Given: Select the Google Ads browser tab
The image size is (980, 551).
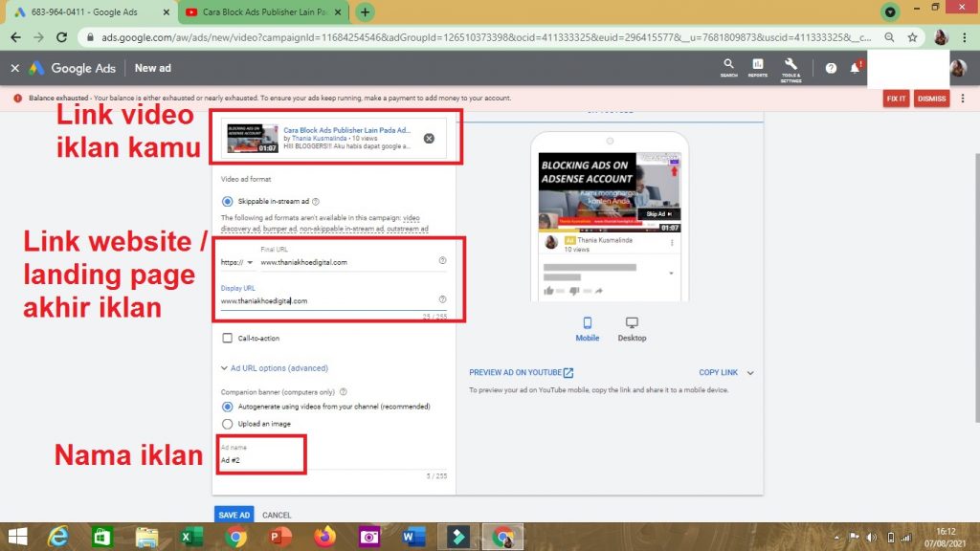Looking at the screenshot, I should pos(86,12).
